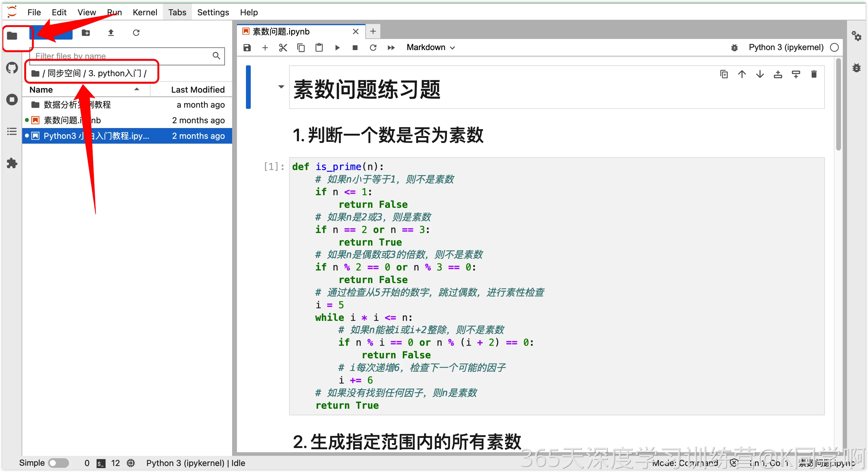The height and width of the screenshot is (472, 868).
Task: Select 素数问题.ipynb in file list
Action: click(127, 120)
